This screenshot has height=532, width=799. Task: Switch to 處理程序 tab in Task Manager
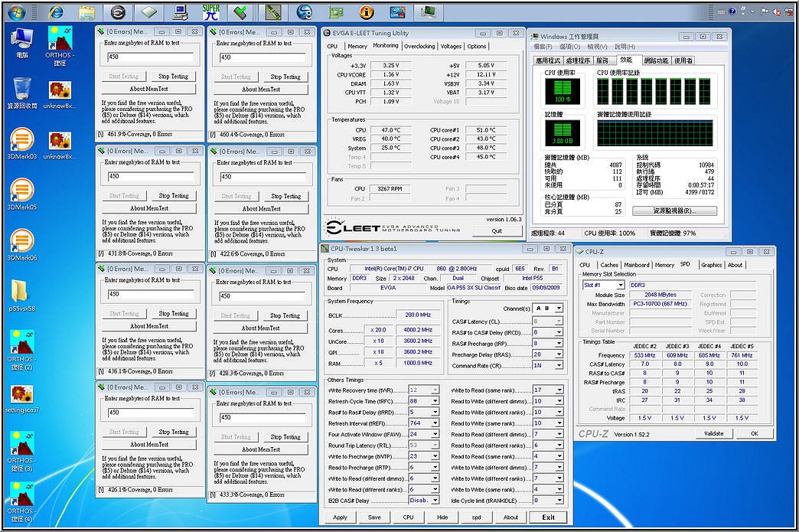[577, 60]
